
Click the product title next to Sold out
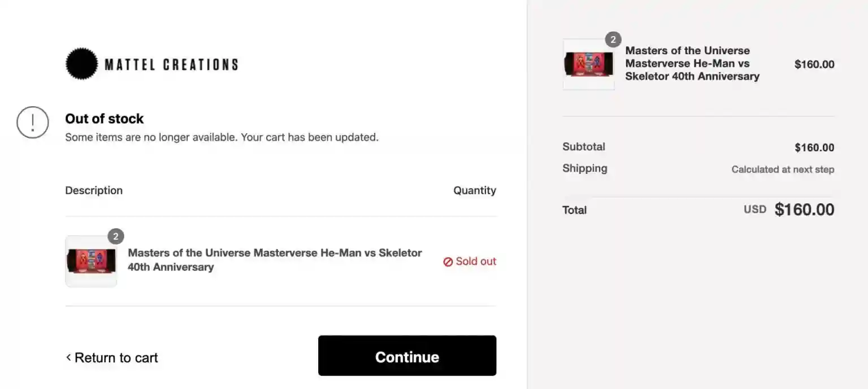[275, 260]
